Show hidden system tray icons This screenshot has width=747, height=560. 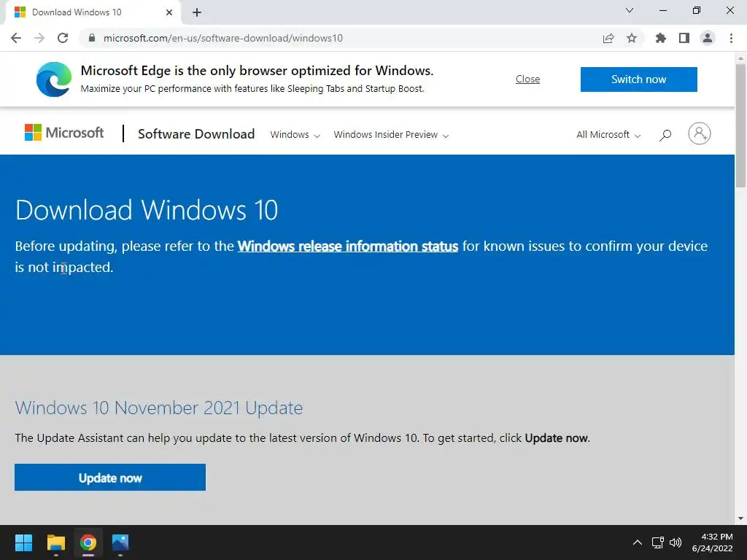(638, 542)
